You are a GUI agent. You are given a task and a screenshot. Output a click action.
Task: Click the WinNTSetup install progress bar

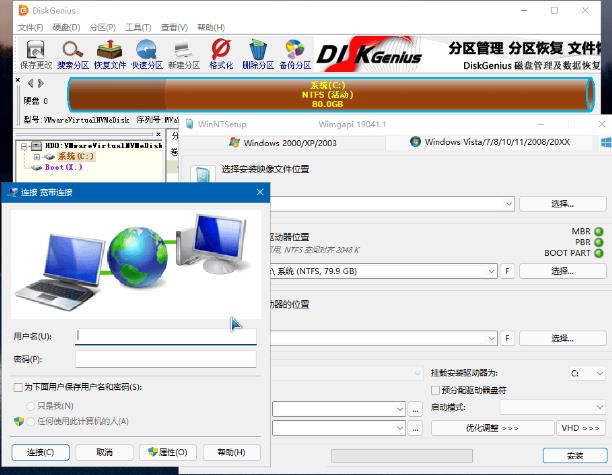point(402,455)
